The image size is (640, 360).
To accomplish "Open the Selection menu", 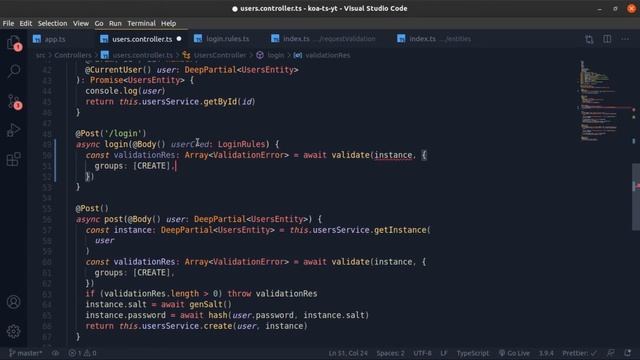I will coord(52,23).
